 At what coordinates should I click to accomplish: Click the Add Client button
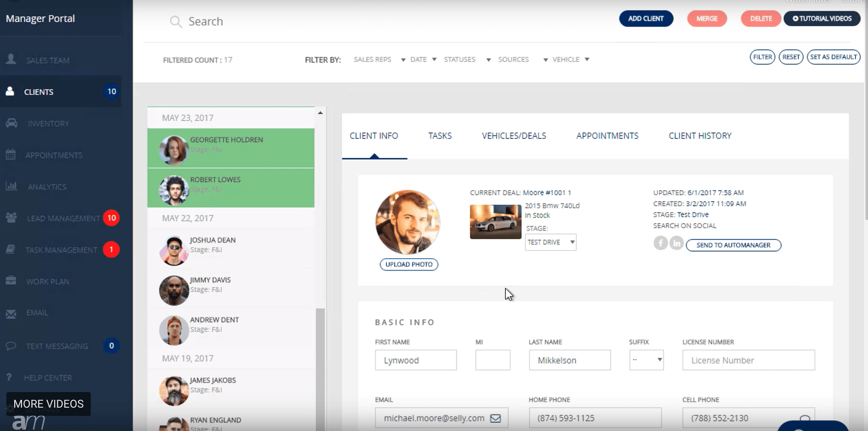point(646,18)
